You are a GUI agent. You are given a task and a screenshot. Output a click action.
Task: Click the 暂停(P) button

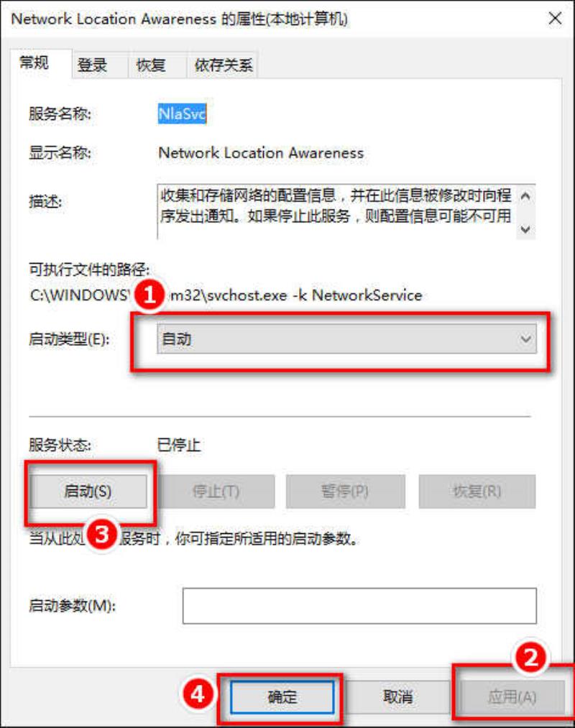[x=345, y=492]
